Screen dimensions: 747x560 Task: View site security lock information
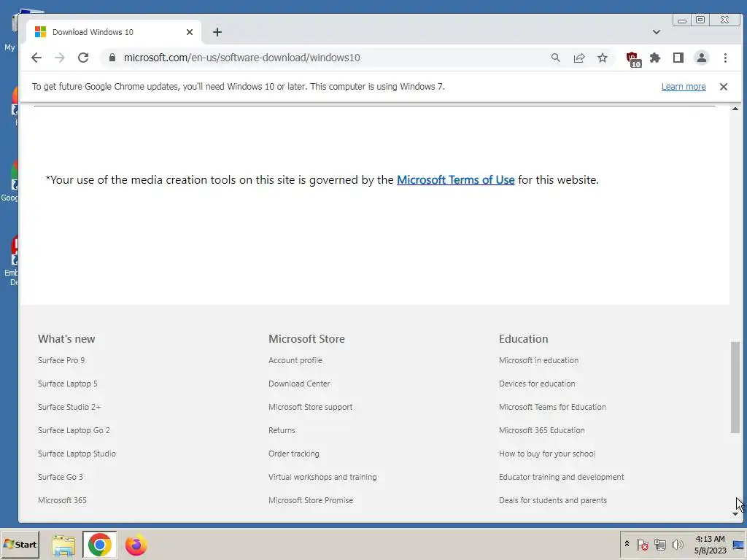112,58
